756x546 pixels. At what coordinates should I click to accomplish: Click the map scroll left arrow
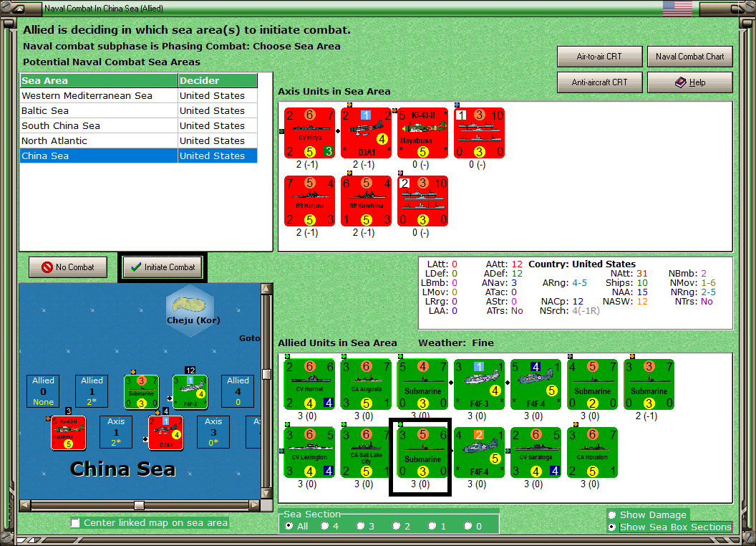pyautogui.click(x=25, y=505)
